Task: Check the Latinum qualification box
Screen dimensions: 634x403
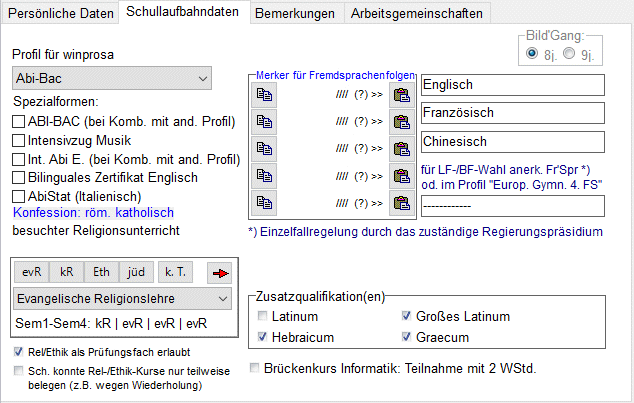Action: pos(263,317)
